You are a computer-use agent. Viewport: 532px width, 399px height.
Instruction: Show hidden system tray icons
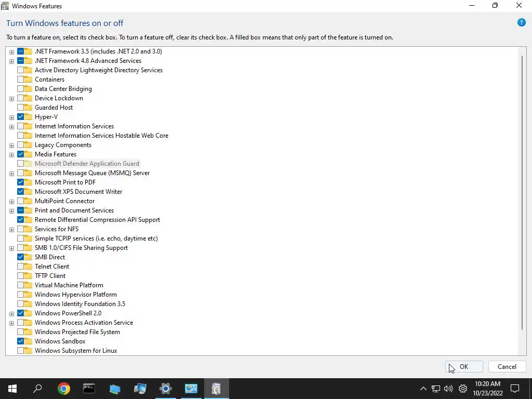click(x=423, y=389)
